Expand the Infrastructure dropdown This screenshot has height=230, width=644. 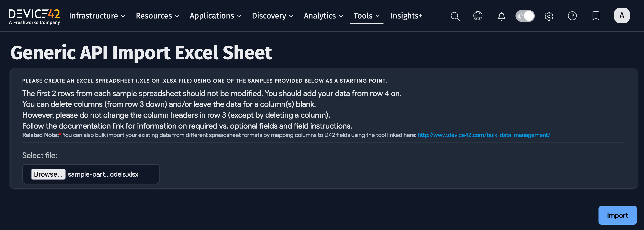click(x=97, y=16)
